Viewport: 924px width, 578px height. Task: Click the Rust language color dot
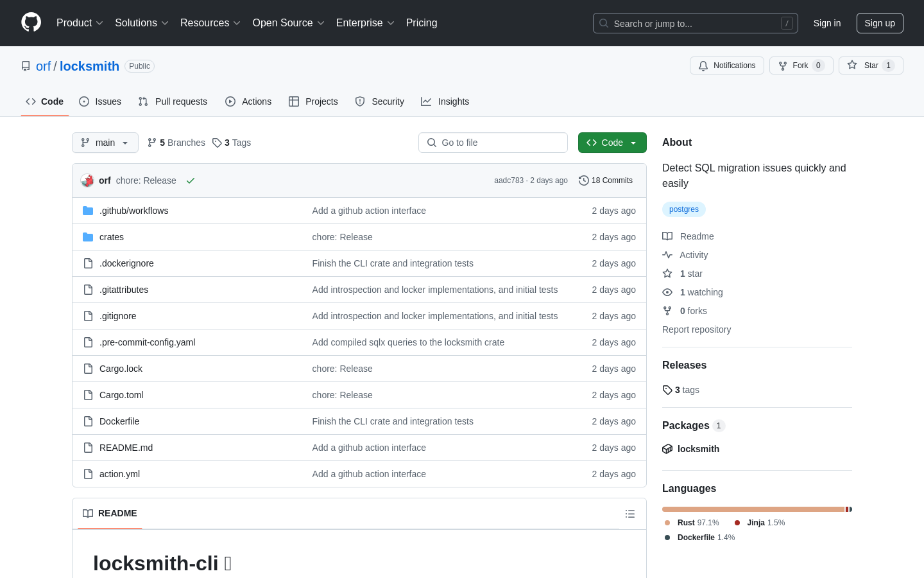[x=667, y=523]
